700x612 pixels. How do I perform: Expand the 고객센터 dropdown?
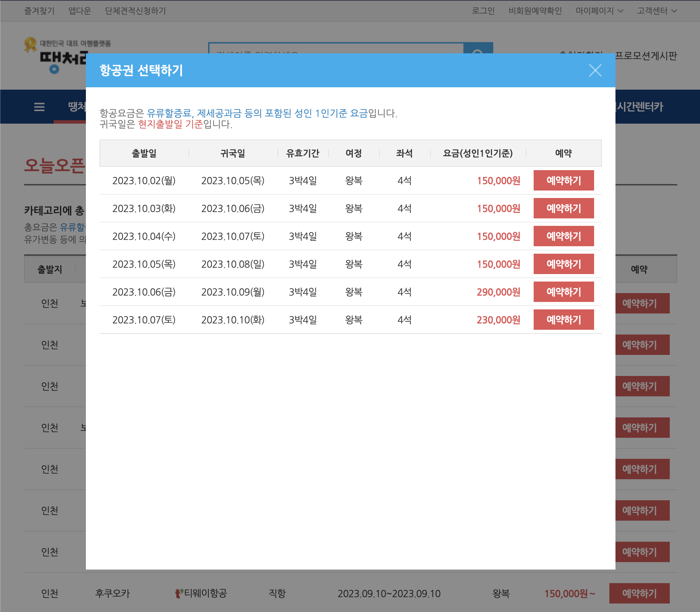(x=657, y=11)
